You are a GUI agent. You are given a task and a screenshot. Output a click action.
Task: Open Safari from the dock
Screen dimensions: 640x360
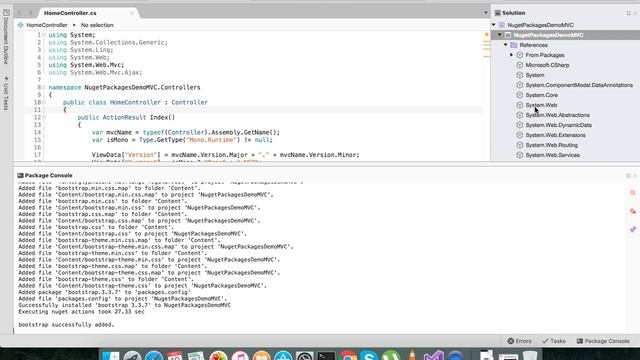pyautogui.click(x=154, y=356)
